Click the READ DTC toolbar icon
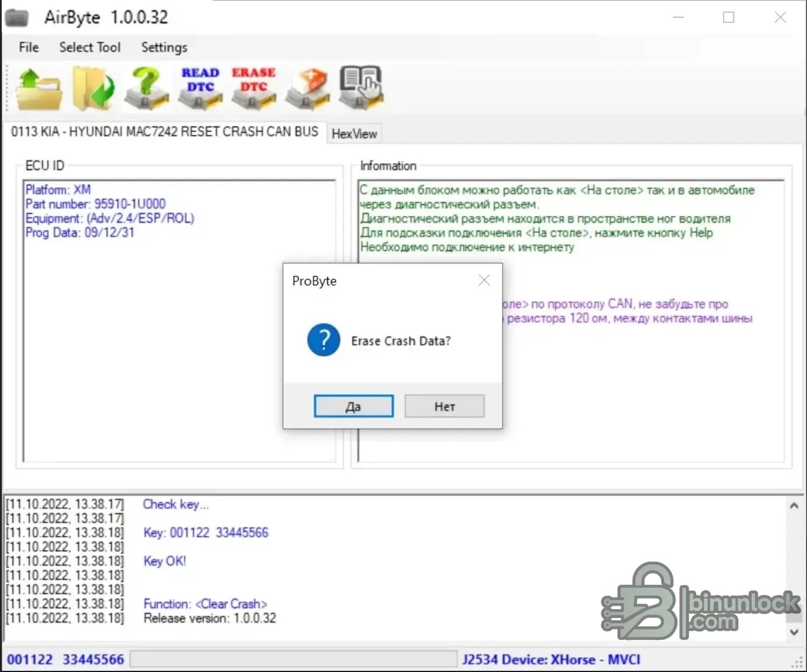This screenshot has width=807, height=672. tap(200, 89)
